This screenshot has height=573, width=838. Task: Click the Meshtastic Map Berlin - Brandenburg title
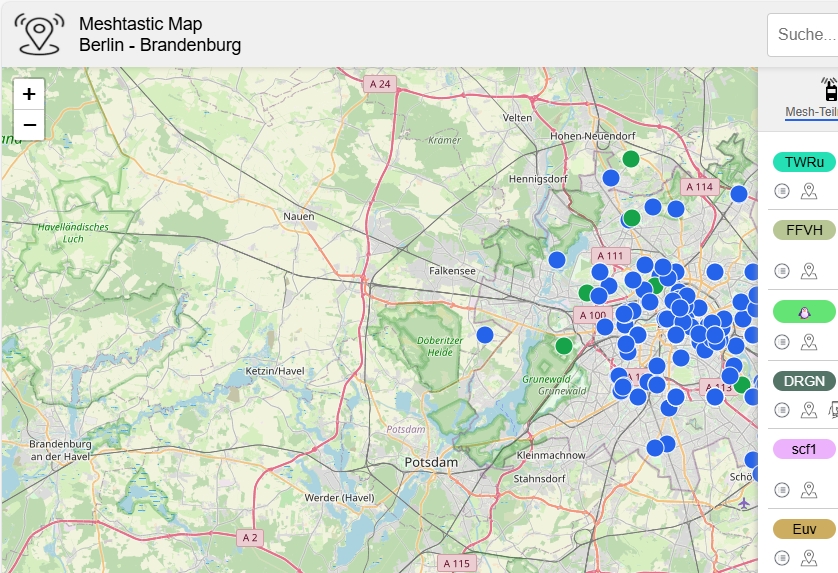[x=160, y=34]
